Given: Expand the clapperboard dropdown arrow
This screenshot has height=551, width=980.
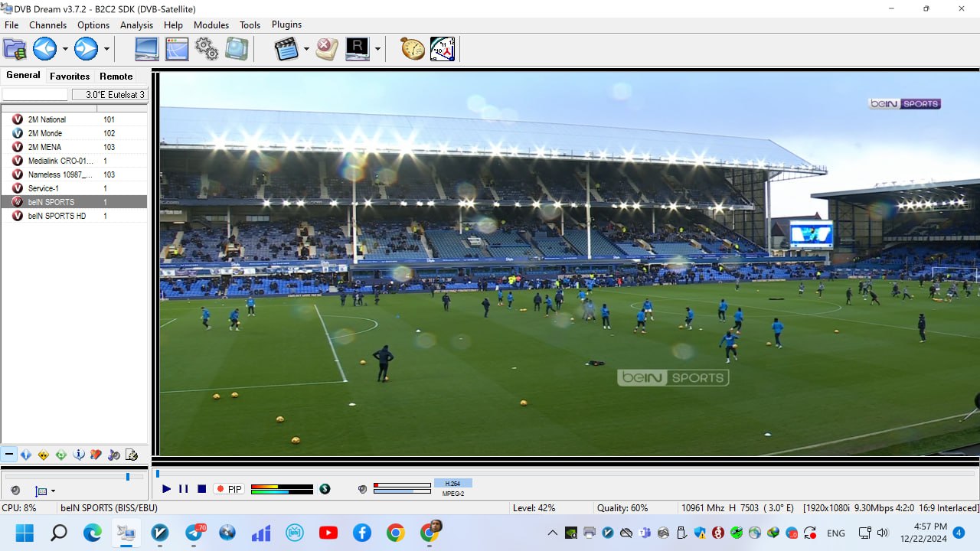Looking at the screenshot, I should (x=306, y=49).
